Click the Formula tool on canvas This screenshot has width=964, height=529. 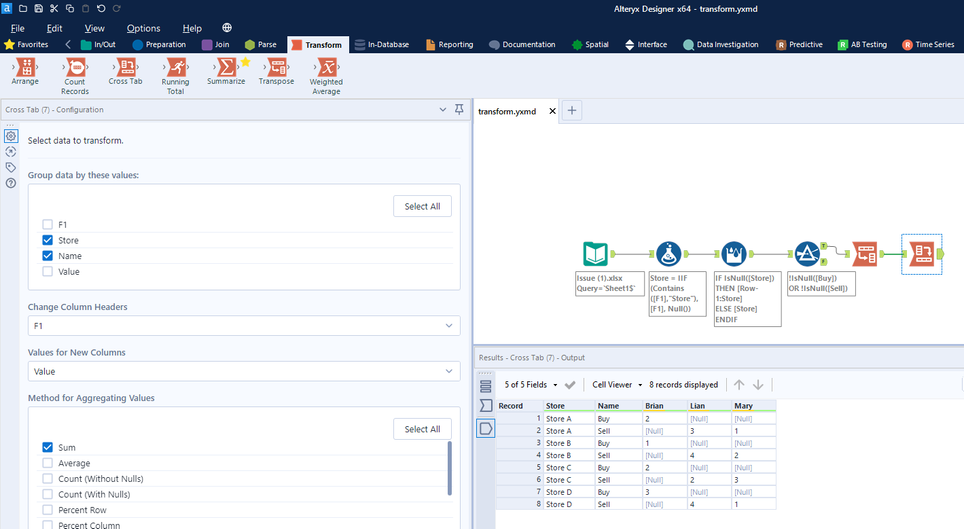pos(668,253)
